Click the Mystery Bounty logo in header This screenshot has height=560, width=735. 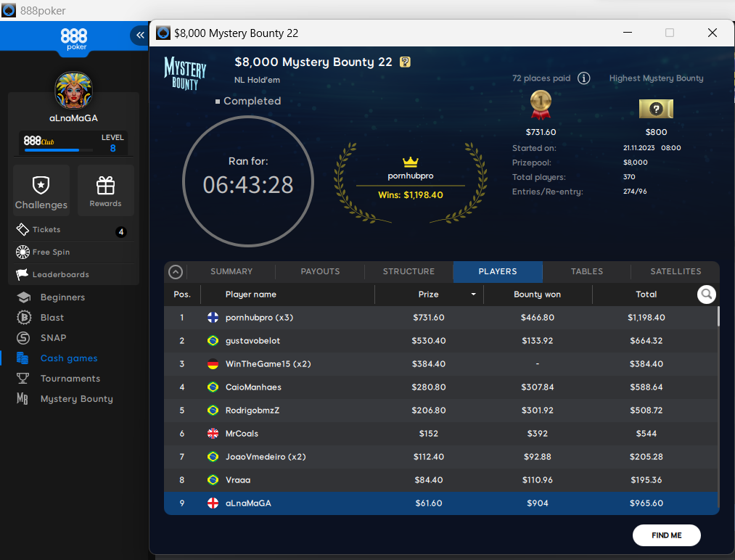coord(185,73)
